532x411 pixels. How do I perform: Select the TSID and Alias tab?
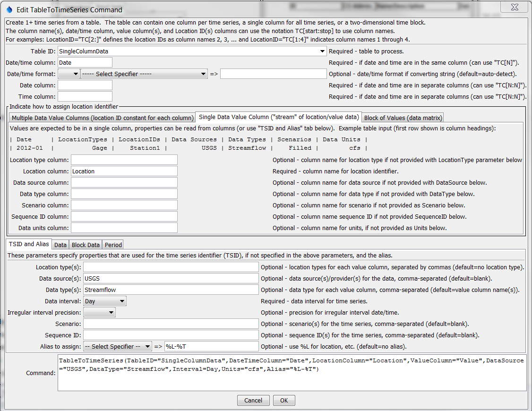click(29, 244)
